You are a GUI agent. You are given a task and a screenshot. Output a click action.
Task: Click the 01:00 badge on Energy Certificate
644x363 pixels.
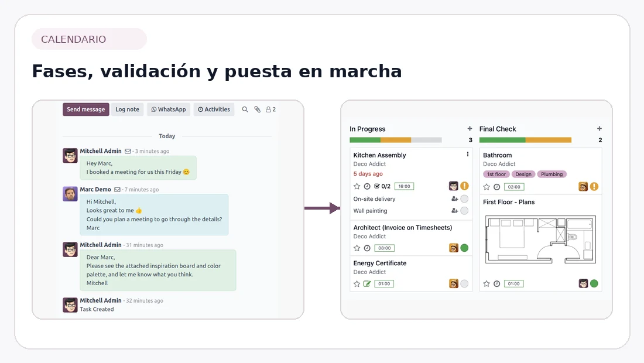pos(384,284)
